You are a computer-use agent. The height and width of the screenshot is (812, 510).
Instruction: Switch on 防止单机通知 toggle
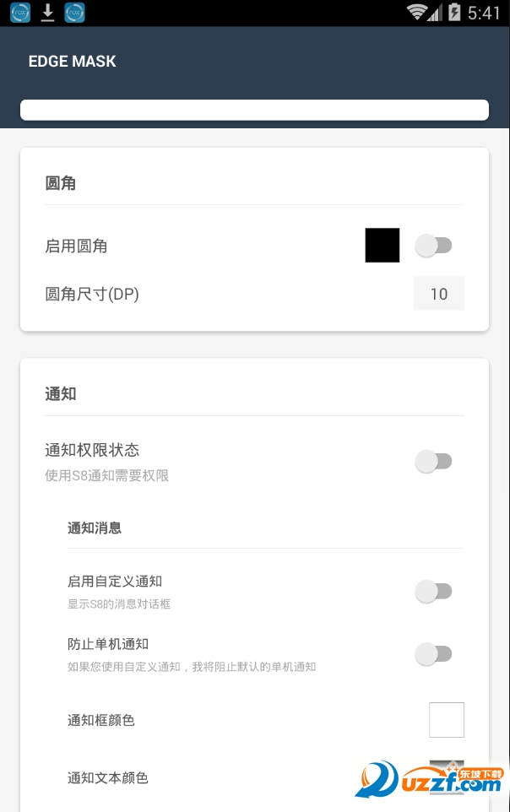tap(434, 654)
